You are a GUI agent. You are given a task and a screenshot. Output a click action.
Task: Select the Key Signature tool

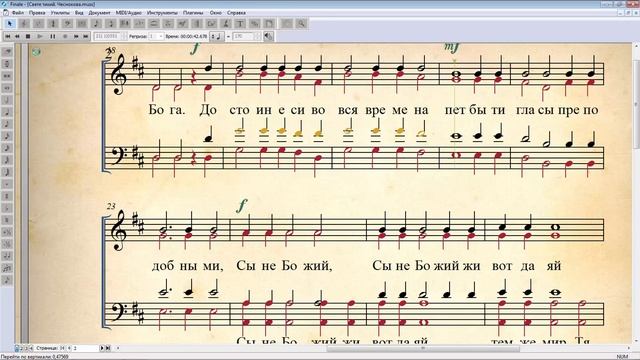point(38,24)
